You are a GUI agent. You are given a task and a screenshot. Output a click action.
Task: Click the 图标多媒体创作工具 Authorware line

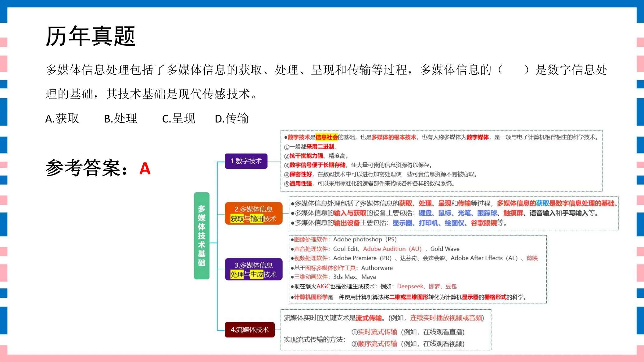(x=342, y=268)
